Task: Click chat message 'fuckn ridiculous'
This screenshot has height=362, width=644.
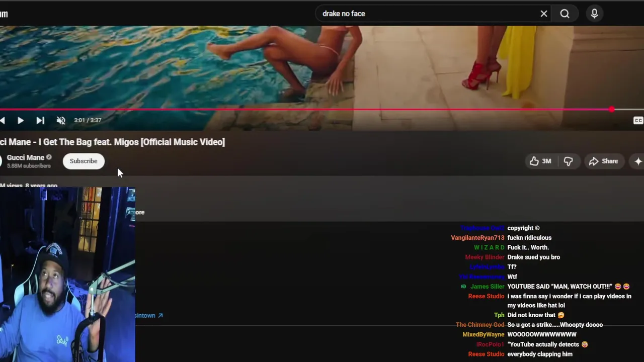Action: [529, 238]
